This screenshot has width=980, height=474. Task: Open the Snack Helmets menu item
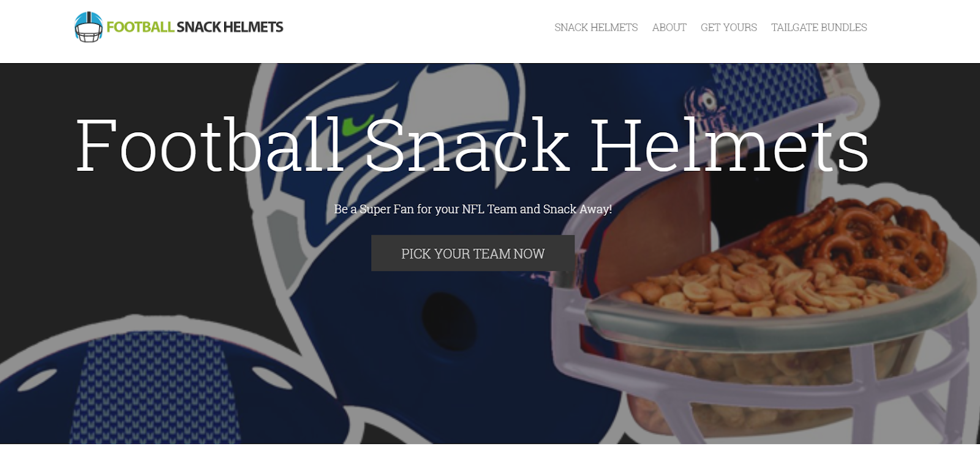(x=596, y=28)
